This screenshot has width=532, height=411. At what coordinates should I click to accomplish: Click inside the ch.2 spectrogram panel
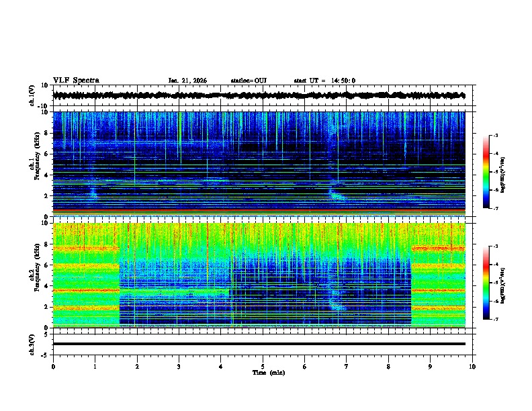tap(259, 275)
